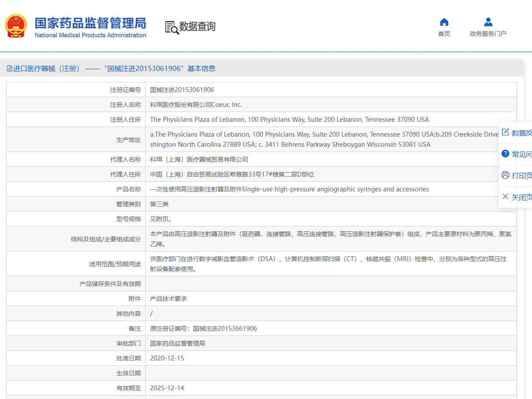Screen dimensions: 532x399
Task: Click the 备注 row label
Action: tap(135, 328)
